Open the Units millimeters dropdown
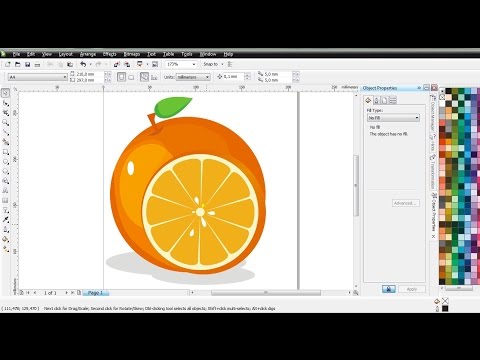The height and width of the screenshot is (360, 480). pos(193,77)
